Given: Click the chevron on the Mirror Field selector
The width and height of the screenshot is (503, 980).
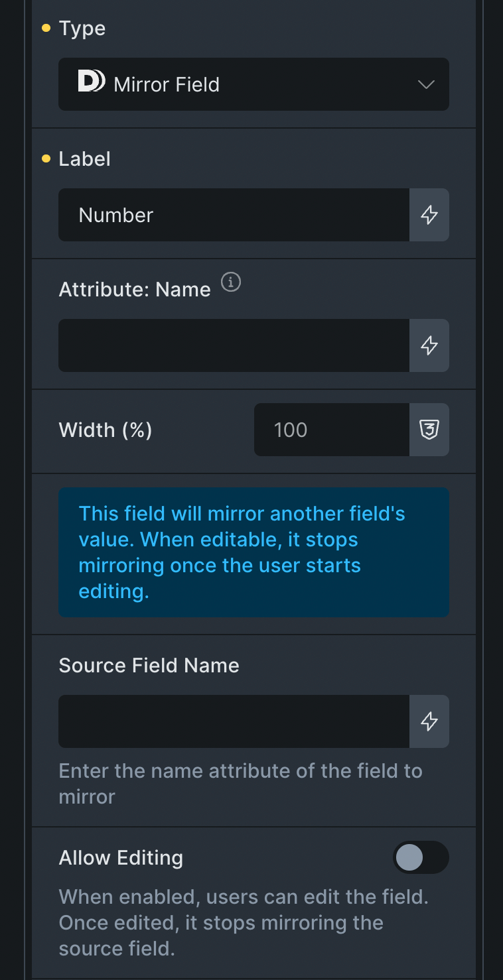Looking at the screenshot, I should pyautogui.click(x=425, y=84).
